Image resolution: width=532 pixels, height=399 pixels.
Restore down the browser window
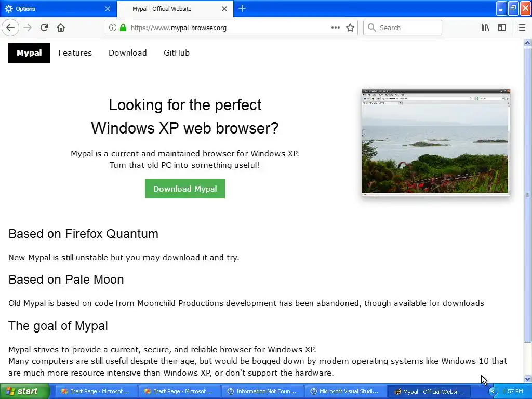pyautogui.click(x=513, y=8)
